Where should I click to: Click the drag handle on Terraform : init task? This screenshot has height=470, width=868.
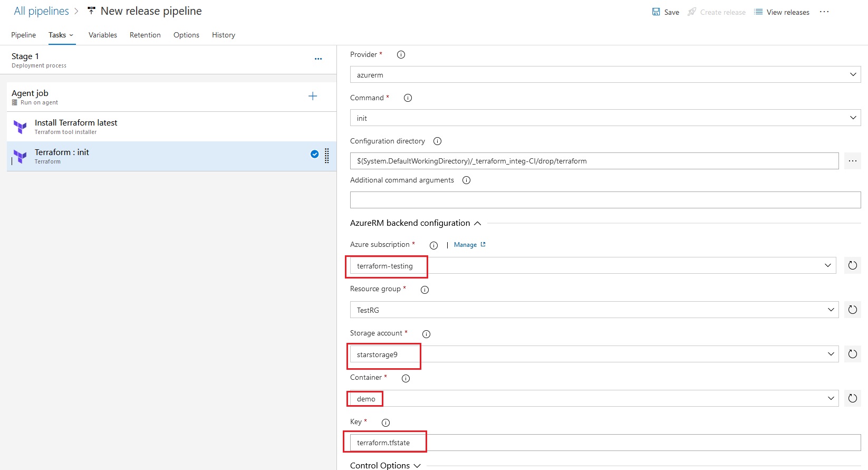pyautogui.click(x=327, y=155)
